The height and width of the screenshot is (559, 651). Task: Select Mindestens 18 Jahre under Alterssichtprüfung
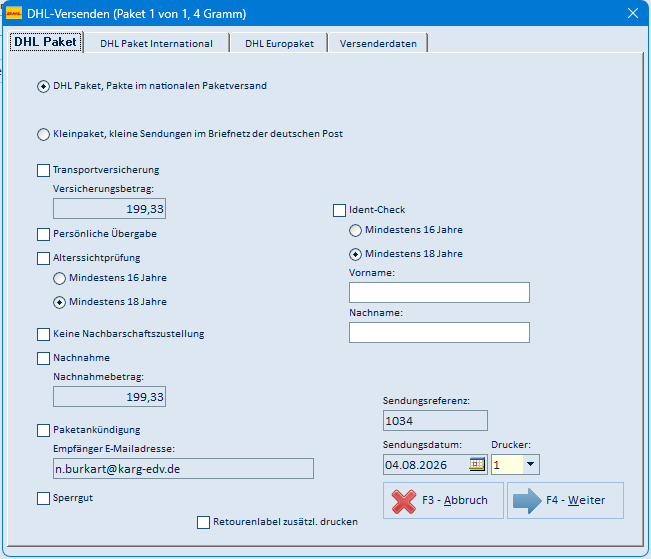(x=59, y=302)
